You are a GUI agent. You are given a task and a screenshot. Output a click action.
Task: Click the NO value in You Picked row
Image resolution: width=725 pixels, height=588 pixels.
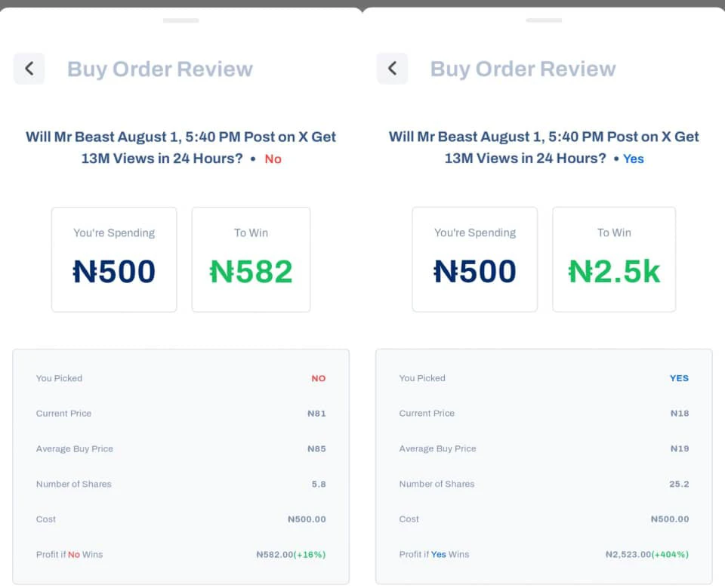pos(319,378)
